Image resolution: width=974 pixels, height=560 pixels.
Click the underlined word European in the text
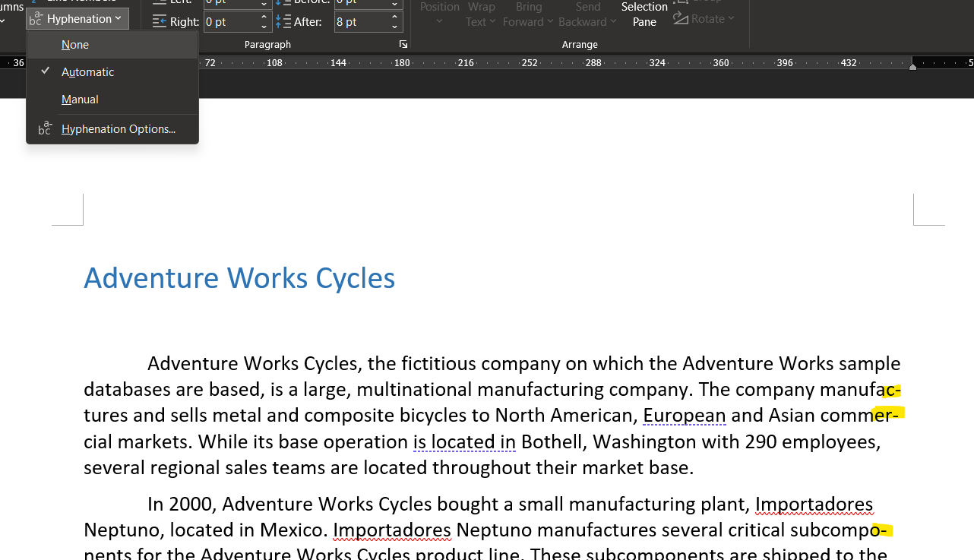point(684,416)
